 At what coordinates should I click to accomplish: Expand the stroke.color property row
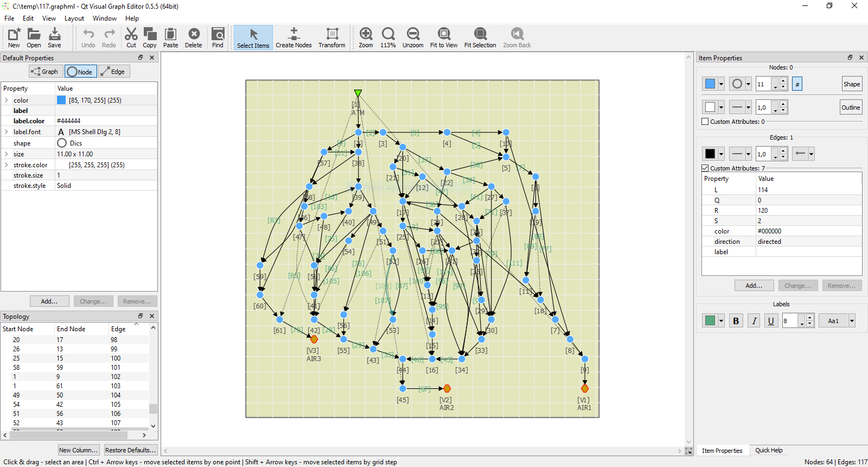[x=6, y=165]
